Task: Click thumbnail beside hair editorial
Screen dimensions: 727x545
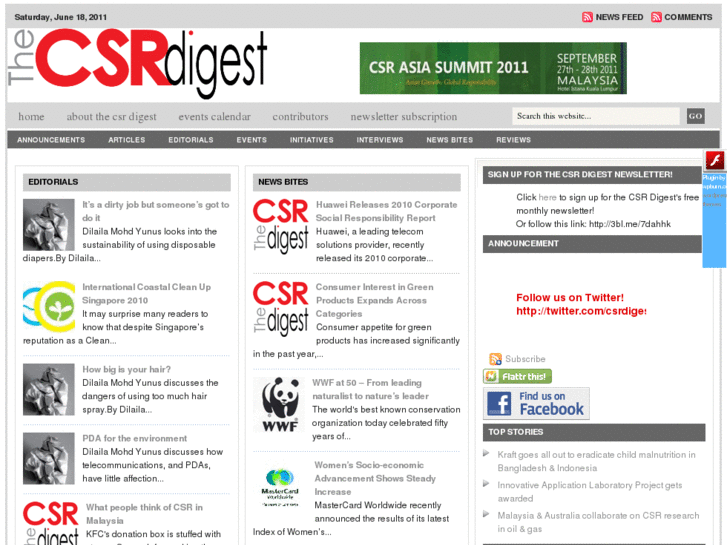Action: click(x=49, y=390)
